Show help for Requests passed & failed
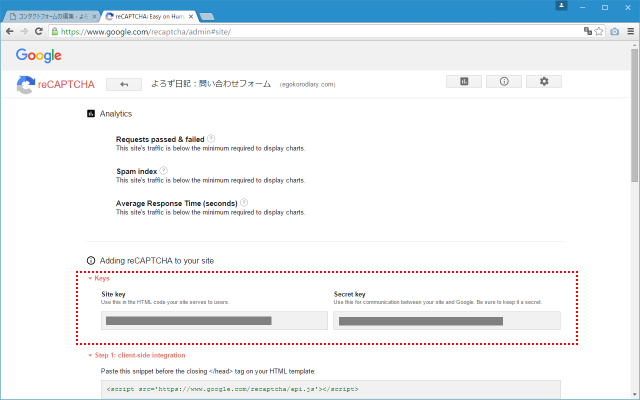The width and height of the screenshot is (640, 400). click(x=211, y=139)
